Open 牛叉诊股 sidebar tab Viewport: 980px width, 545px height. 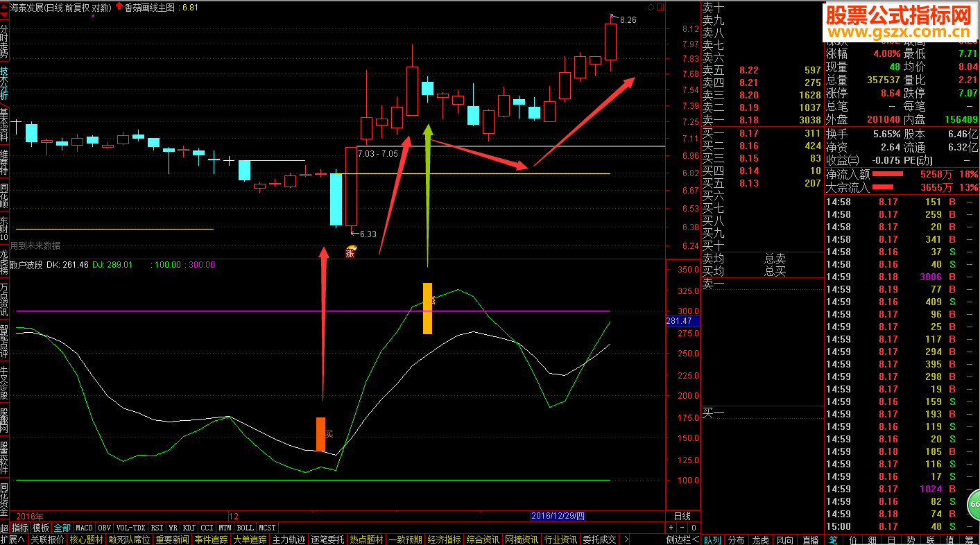click(x=4, y=382)
